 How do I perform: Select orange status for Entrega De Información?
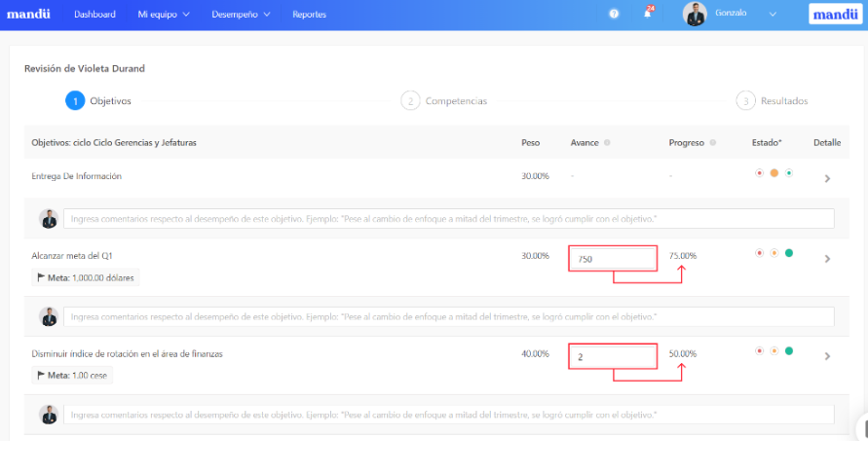[774, 173]
